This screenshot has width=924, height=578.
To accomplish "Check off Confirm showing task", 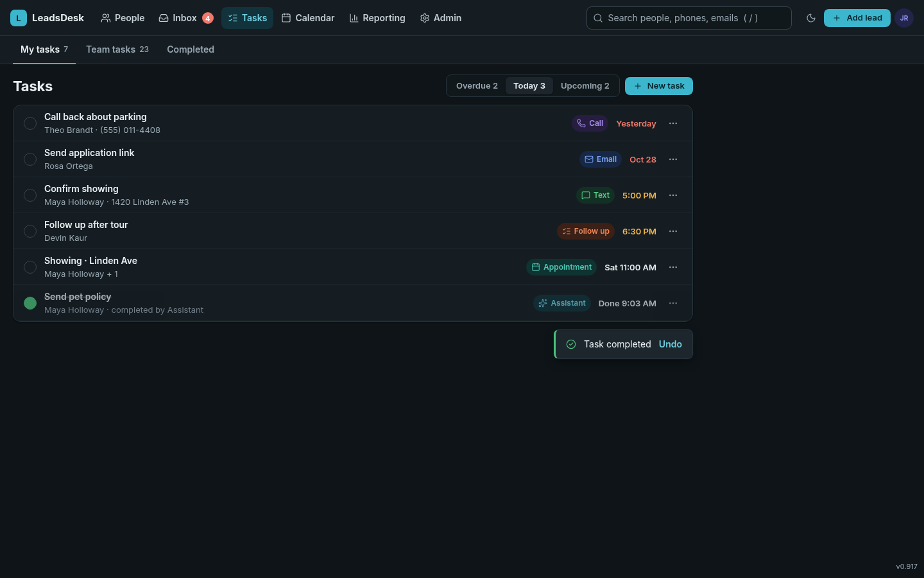I will click(x=30, y=195).
